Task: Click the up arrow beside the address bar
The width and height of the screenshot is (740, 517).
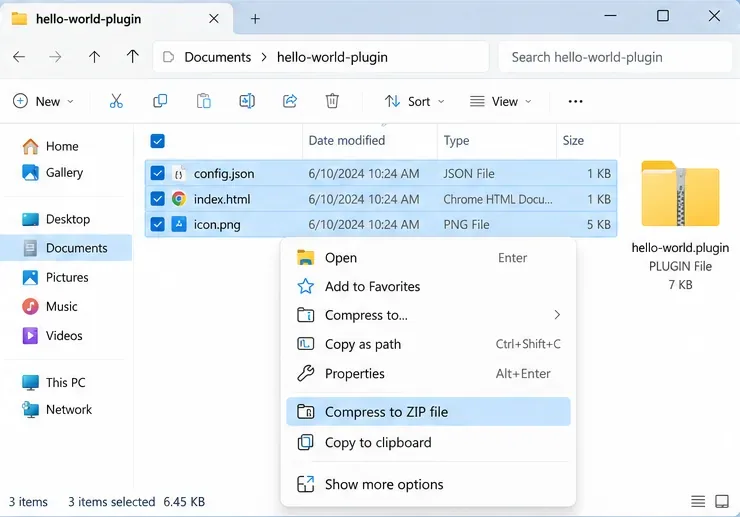Action: click(133, 57)
